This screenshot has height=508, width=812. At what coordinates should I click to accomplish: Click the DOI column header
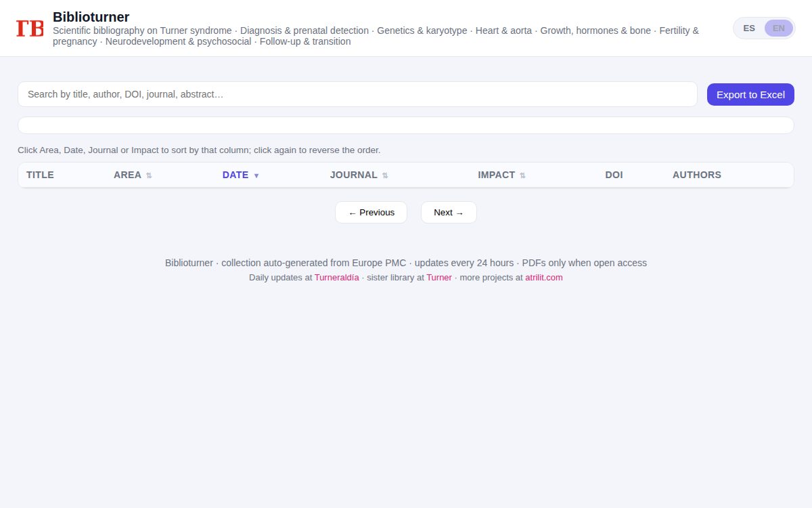click(x=614, y=175)
